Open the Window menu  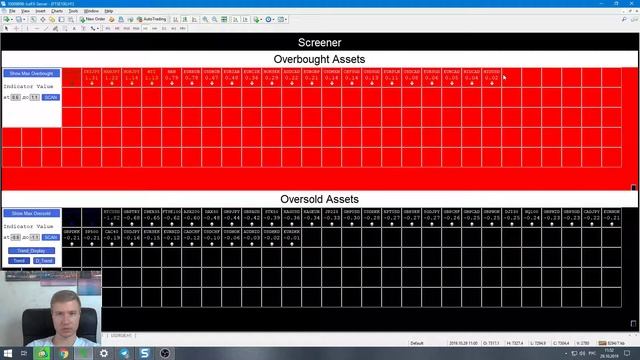coord(91,11)
